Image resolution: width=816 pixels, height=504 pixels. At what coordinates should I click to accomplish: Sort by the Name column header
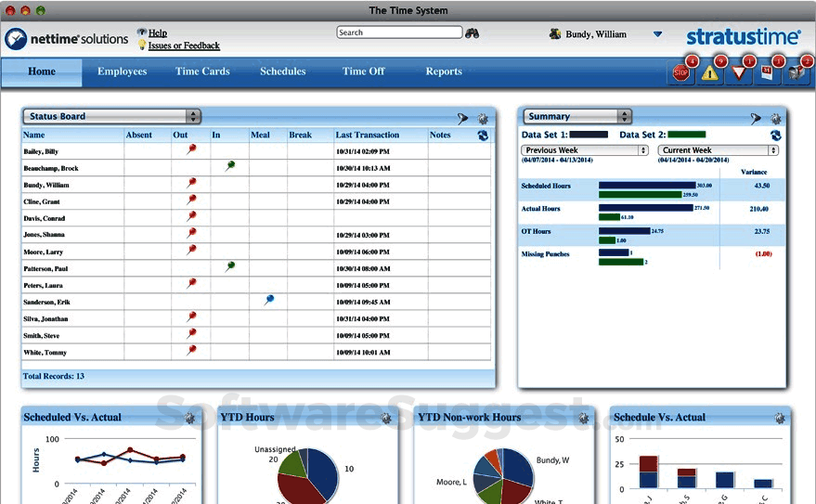33,135
